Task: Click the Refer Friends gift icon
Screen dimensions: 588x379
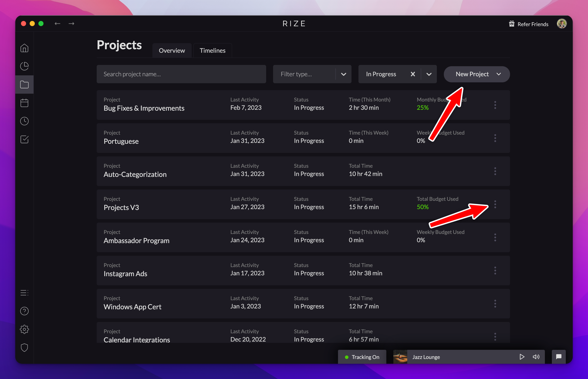Action: (512, 24)
